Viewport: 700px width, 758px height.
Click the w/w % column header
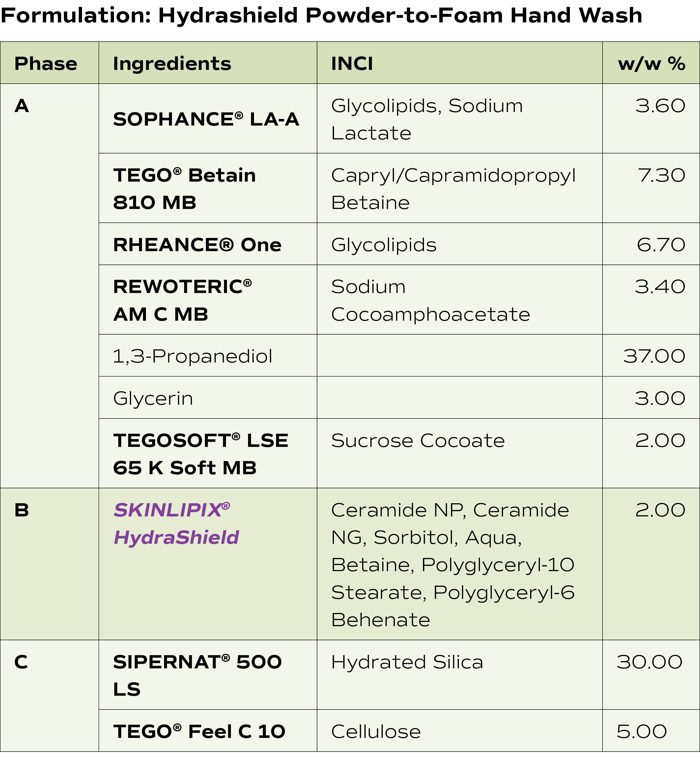coord(651,63)
